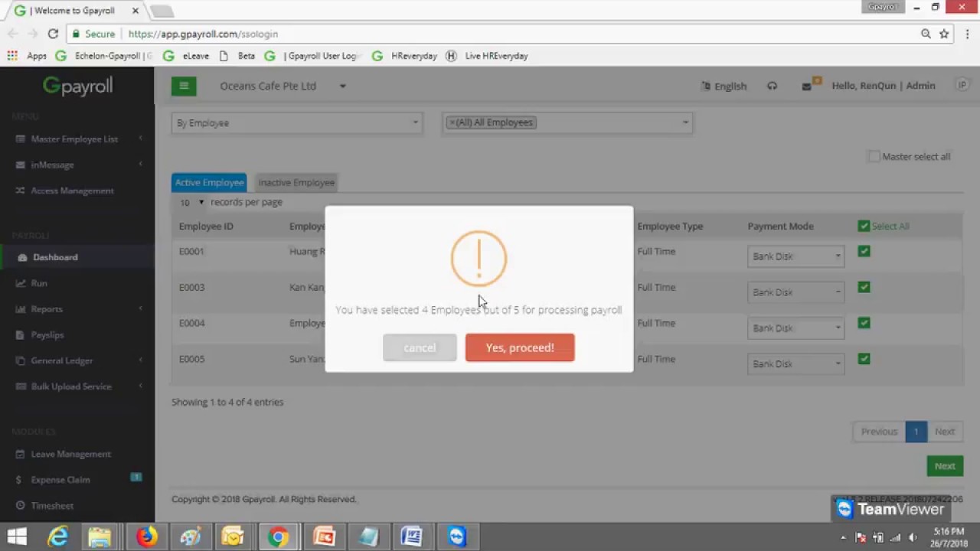
Task: Click the Windows Start button
Action: click(x=17, y=536)
